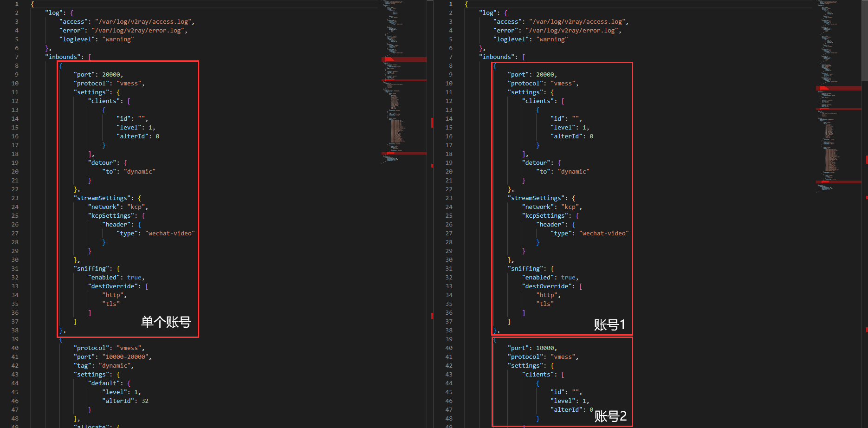The width and height of the screenshot is (868, 428).
Task: Click the "inbounds" key in the left pane
Action: tap(63, 57)
